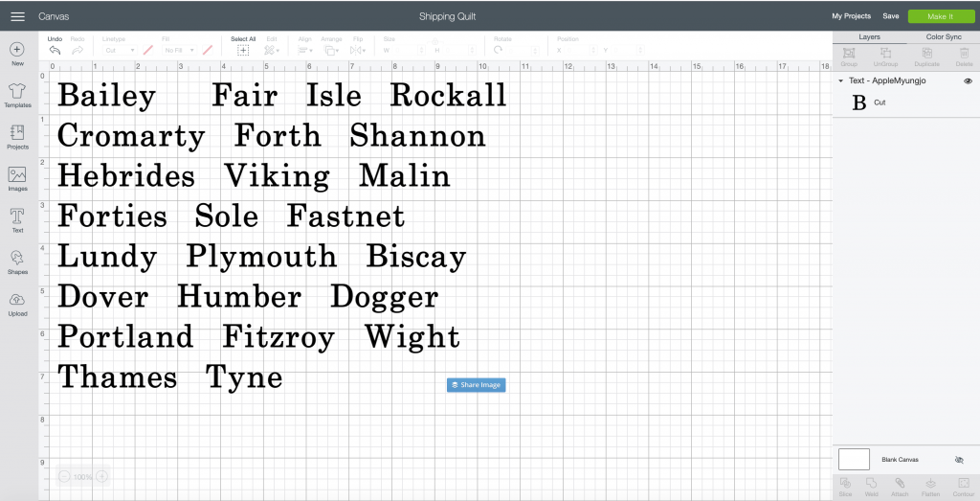Click the word Rockall on canvas

point(448,95)
